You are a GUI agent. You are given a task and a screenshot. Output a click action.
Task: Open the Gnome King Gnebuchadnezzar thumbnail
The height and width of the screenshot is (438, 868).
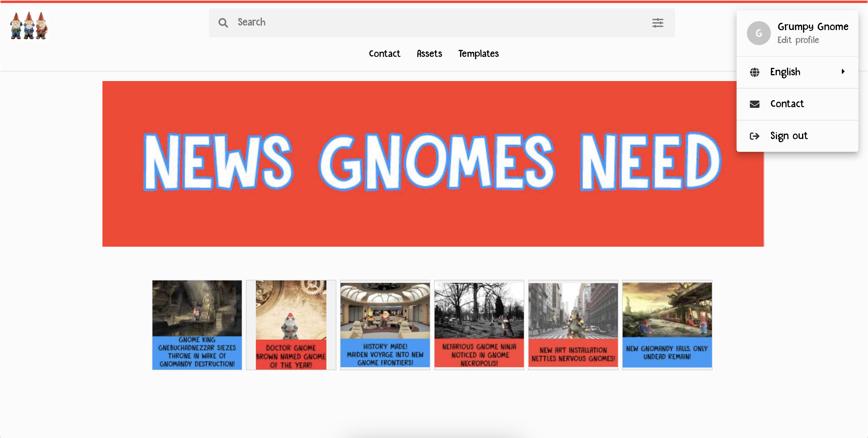click(197, 324)
